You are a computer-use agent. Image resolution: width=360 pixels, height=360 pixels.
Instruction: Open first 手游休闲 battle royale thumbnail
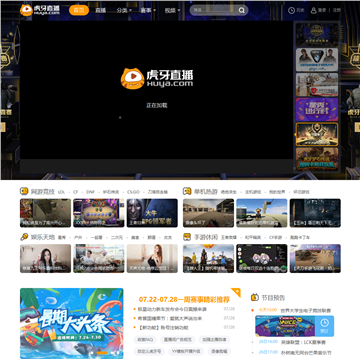[x=208, y=259]
